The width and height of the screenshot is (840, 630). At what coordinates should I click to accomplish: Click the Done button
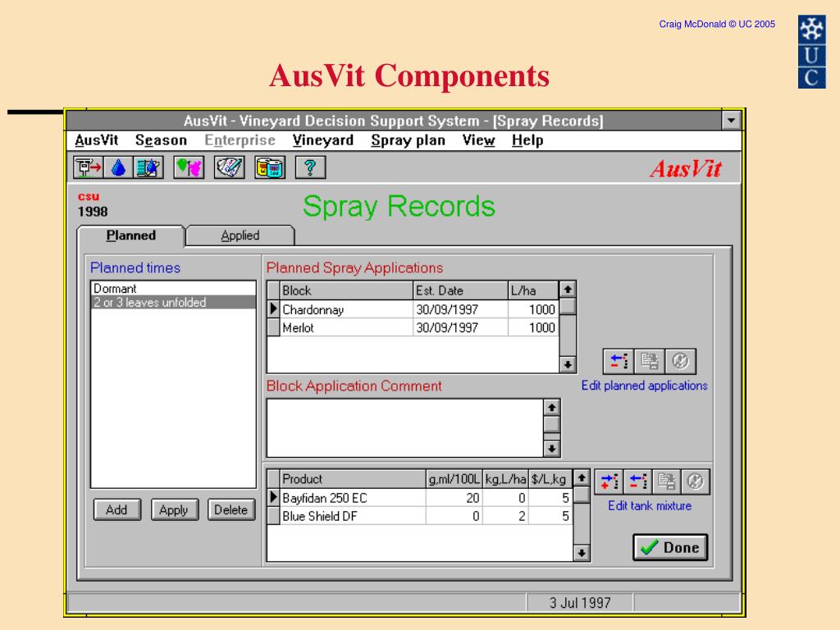click(670, 547)
